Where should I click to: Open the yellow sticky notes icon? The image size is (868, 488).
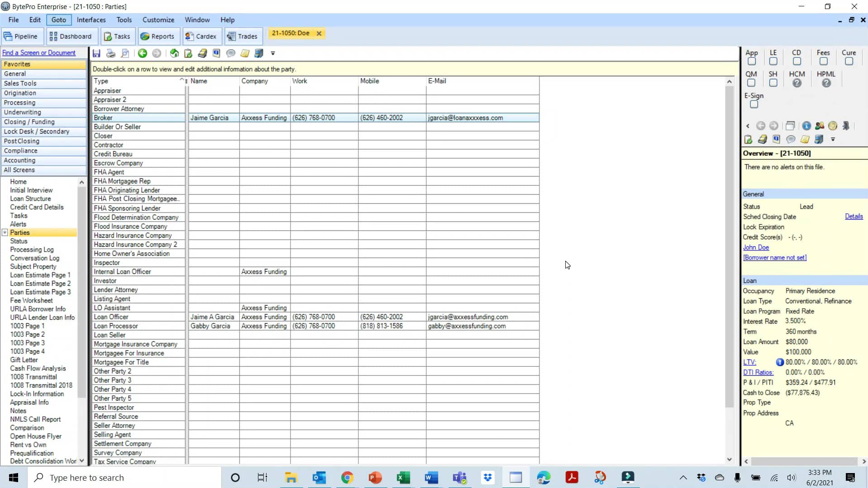(x=245, y=53)
